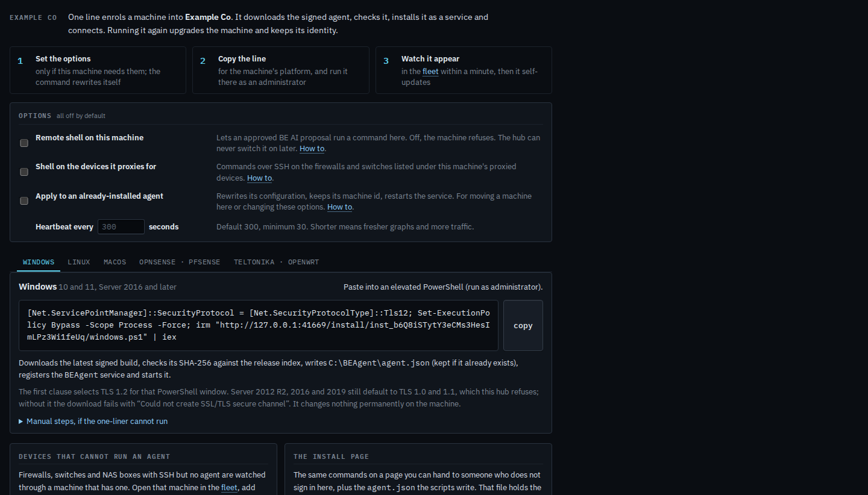The width and height of the screenshot is (868, 495).
Task: Enable Remote shell on this machine checkbox
Action: (x=24, y=143)
